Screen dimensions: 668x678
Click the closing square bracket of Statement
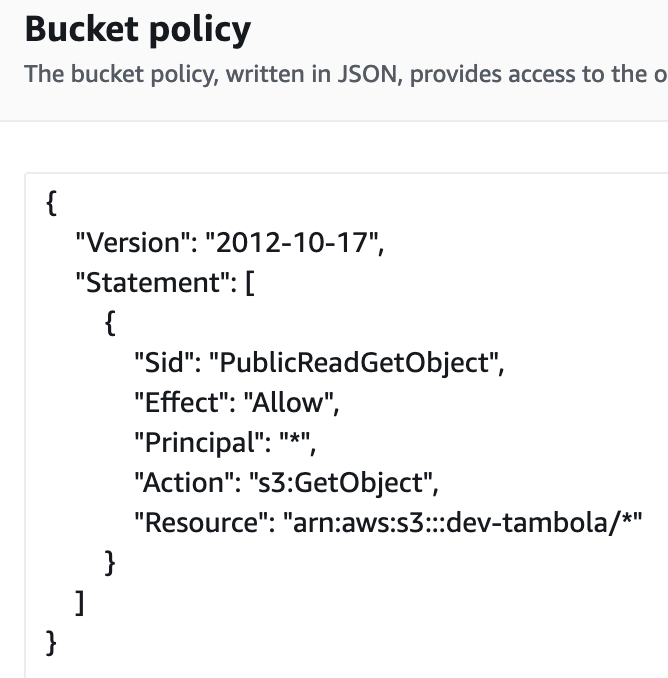[x=81, y=603]
